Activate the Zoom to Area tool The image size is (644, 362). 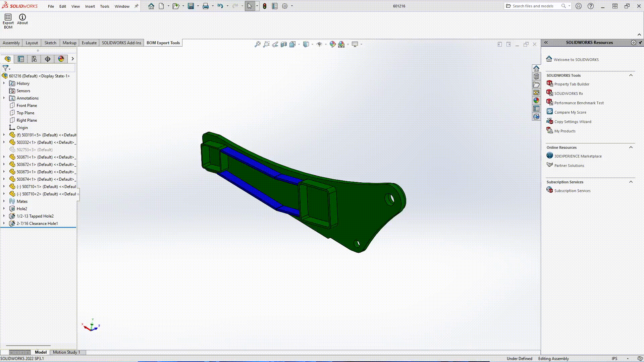(267, 44)
